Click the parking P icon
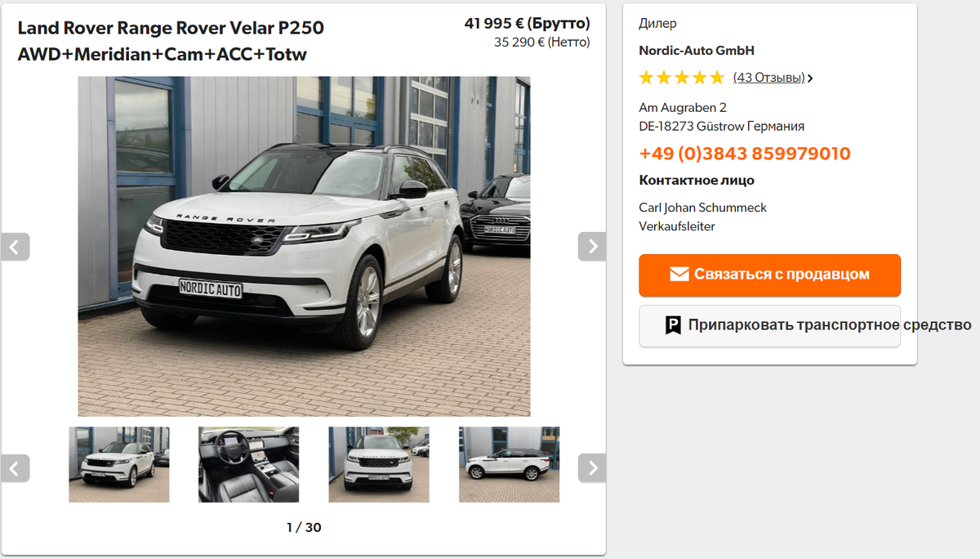 coord(673,325)
